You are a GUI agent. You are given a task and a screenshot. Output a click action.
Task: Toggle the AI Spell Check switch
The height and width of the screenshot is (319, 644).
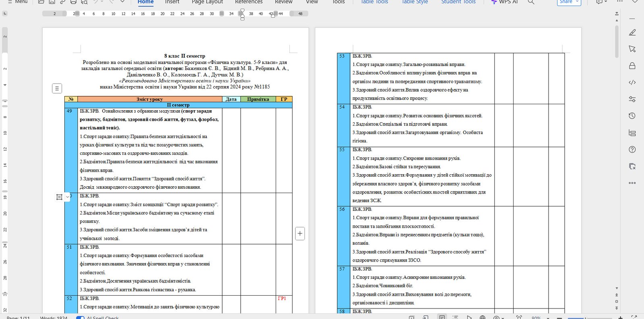coord(80,317)
